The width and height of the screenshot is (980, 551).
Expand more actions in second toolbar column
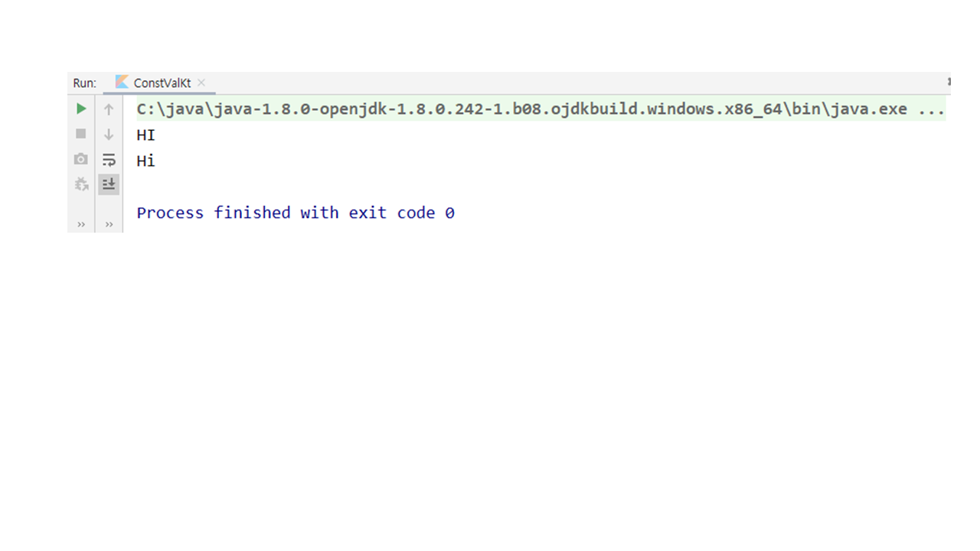[109, 224]
